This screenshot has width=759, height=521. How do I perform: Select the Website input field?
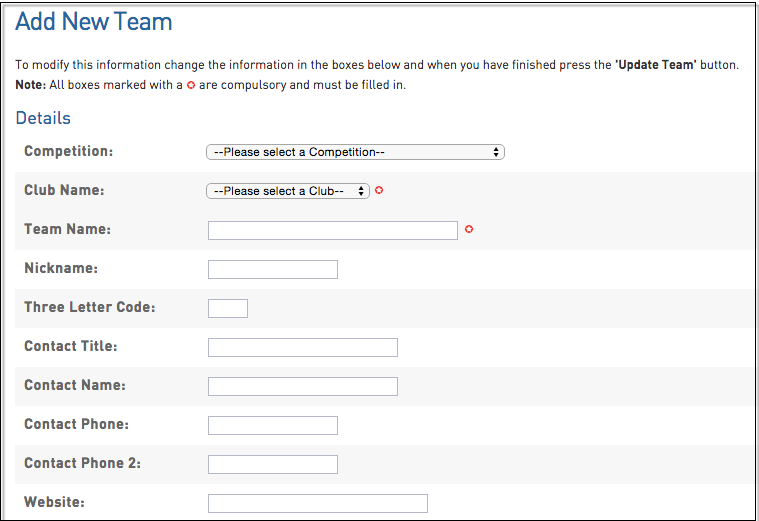pos(317,503)
